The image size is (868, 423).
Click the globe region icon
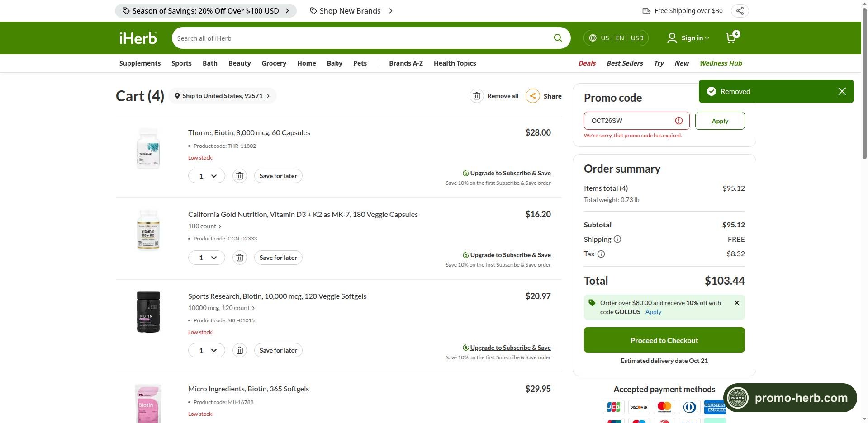tap(593, 38)
